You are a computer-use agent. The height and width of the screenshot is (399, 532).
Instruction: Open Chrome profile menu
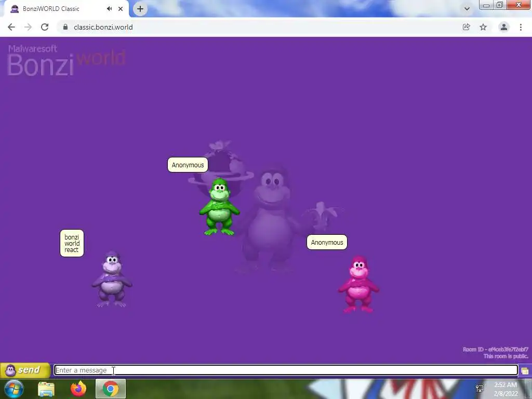[x=504, y=27]
